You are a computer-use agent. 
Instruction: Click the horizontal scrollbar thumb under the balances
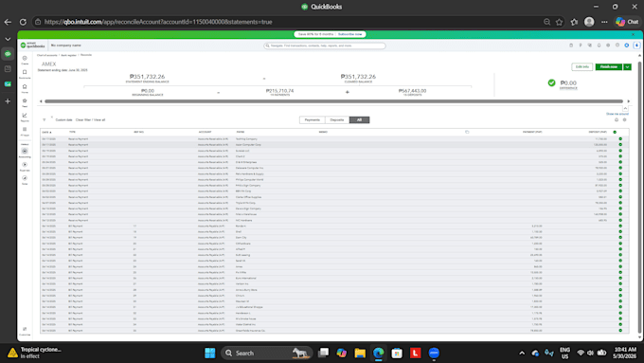pyautogui.click(x=333, y=101)
